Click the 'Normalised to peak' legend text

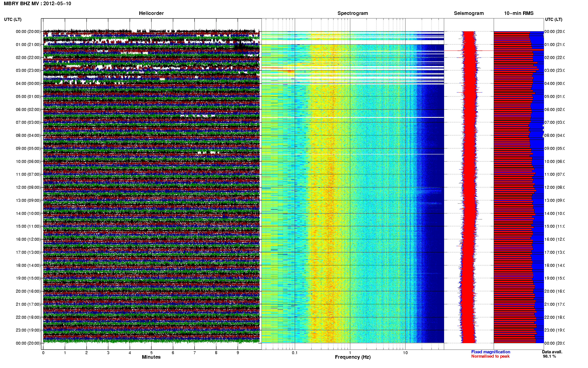[490, 356]
